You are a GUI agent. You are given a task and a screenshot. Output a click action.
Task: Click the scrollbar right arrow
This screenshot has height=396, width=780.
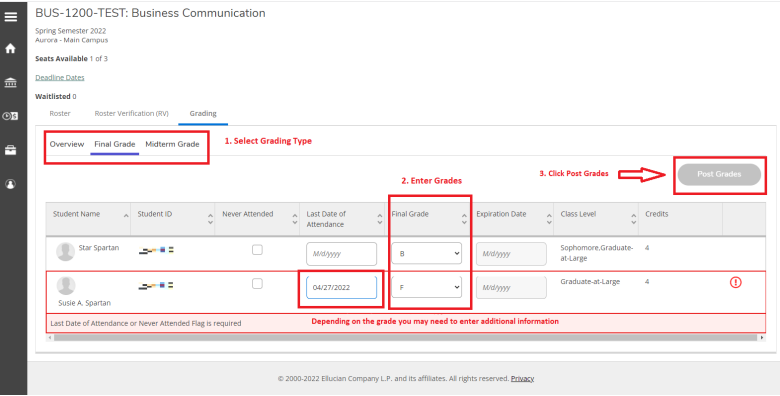[x=762, y=338]
